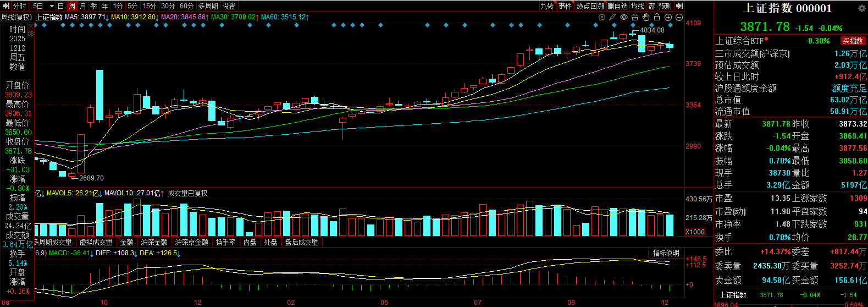Image resolution: width=868 pixels, height=307 pixels.
Task: Open the 5日 period dropdown arrow
Action: tap(52, 6)
